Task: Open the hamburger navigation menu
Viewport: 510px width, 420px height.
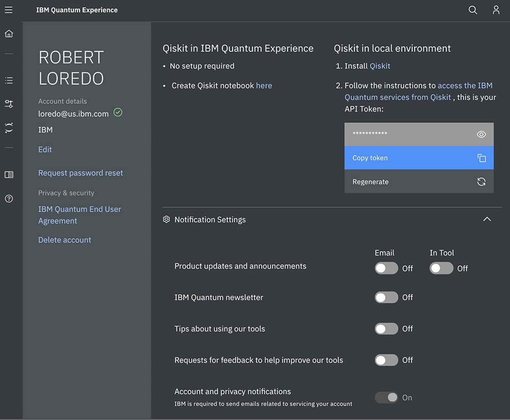Action: 9,10
